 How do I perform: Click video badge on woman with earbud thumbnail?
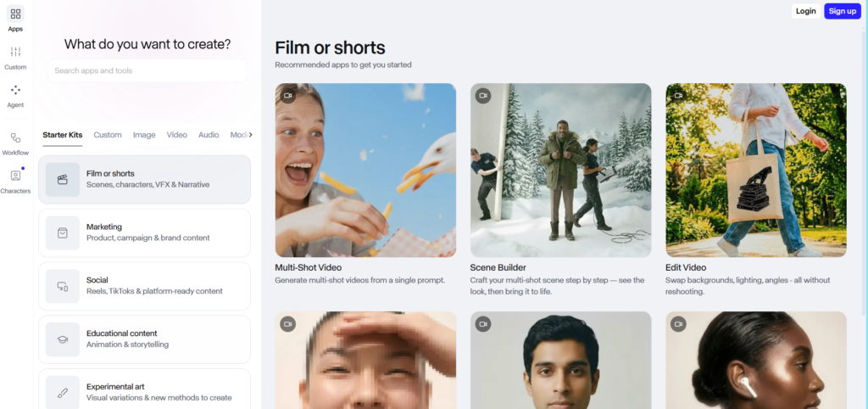678,324
